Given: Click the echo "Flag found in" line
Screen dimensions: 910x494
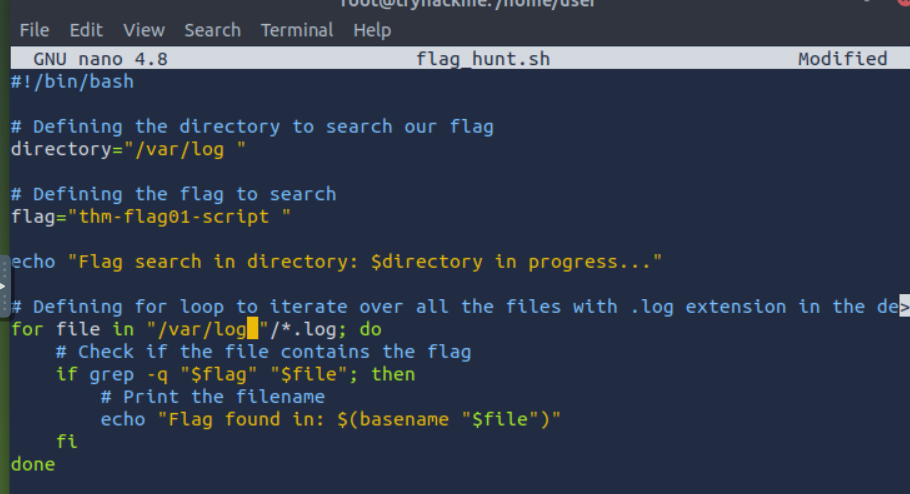Looking at the screenshot, I should tap(331, 419).
